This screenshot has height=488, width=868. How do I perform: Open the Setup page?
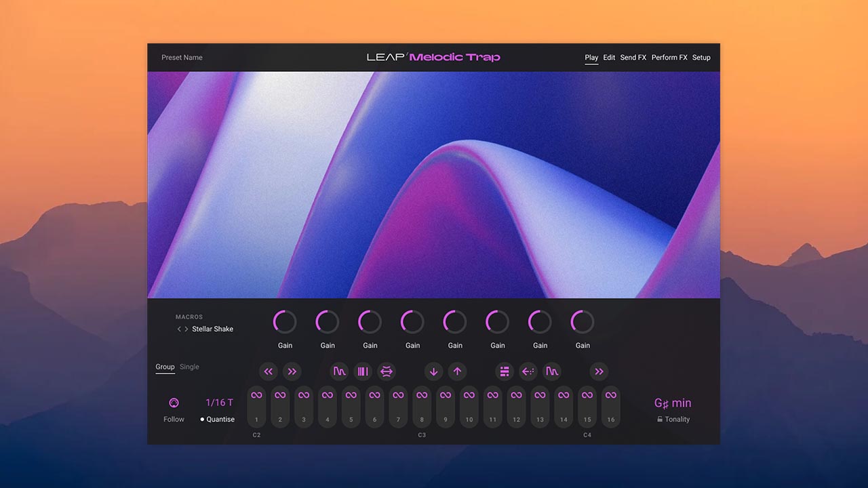tap(701, 58)
